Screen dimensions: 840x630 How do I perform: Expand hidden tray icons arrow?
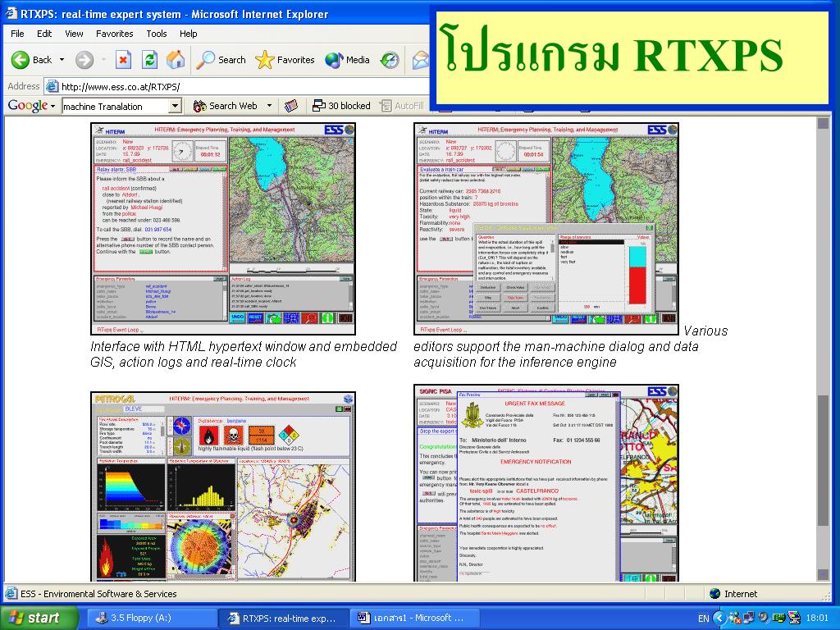tap(719, 619)
